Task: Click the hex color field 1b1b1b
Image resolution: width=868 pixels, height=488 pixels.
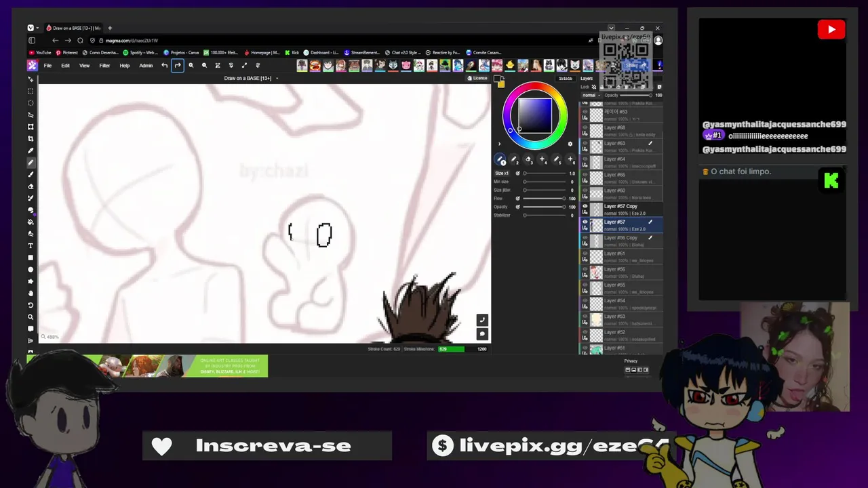Action: click(565, 79)
